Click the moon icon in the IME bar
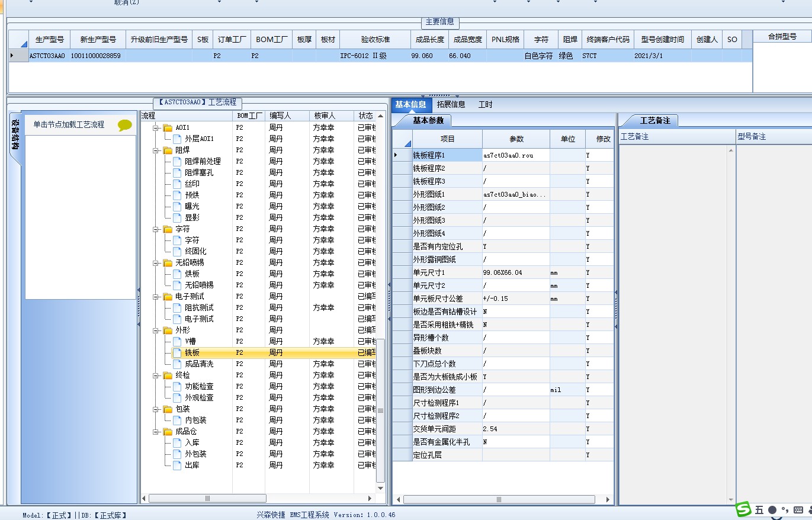This screenshot has width=812, height=520. [772, 510]
